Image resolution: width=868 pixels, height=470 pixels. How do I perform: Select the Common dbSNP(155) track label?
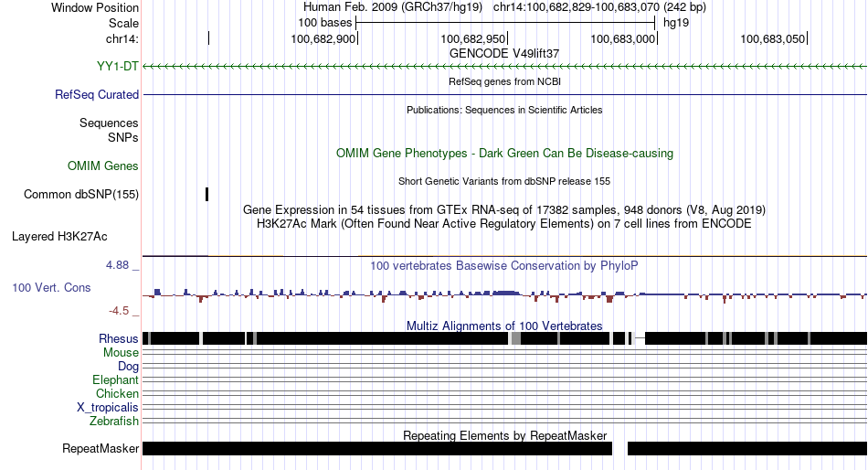point(80,194)
